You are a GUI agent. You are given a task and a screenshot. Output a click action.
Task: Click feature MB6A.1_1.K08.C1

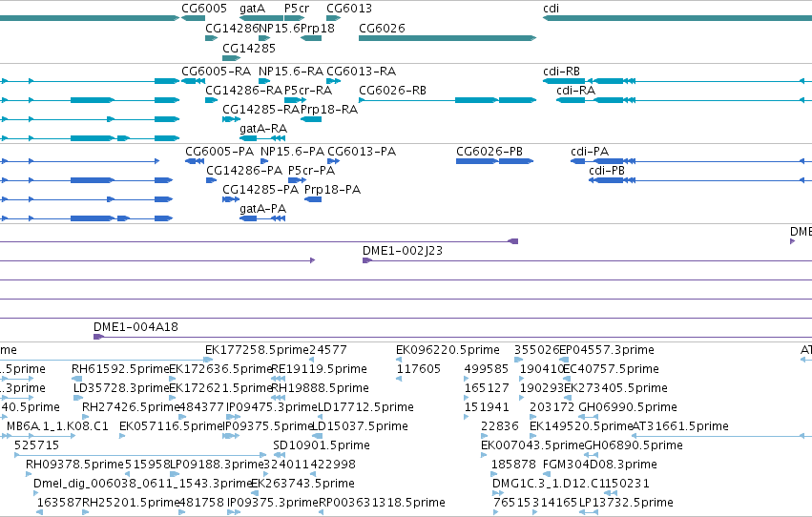tap(57, 426)
